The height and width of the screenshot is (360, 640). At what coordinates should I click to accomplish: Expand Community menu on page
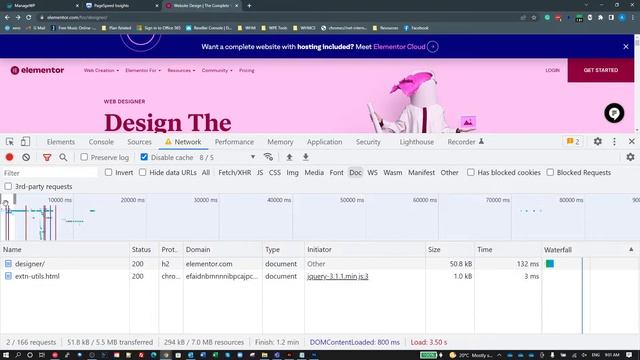217,70
